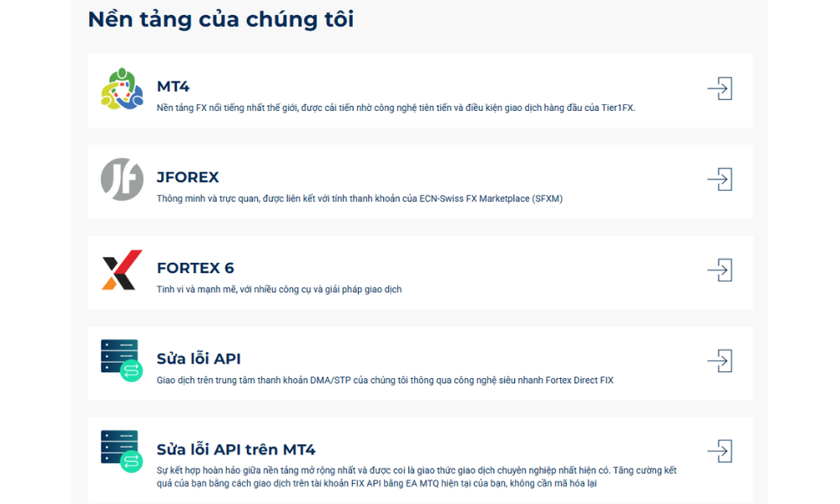Open MT4 using its enter arrow icon

pos(720,89)
